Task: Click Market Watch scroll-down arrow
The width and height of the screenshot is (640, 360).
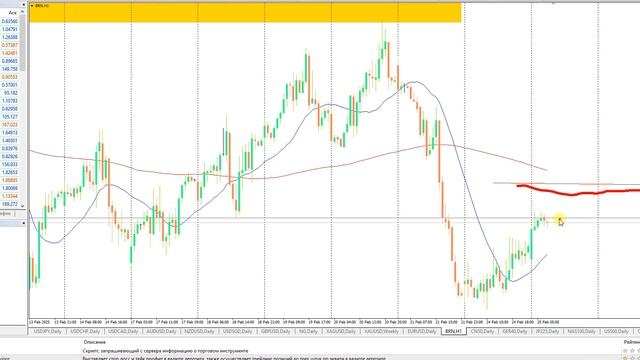Action: pos(22,206)
